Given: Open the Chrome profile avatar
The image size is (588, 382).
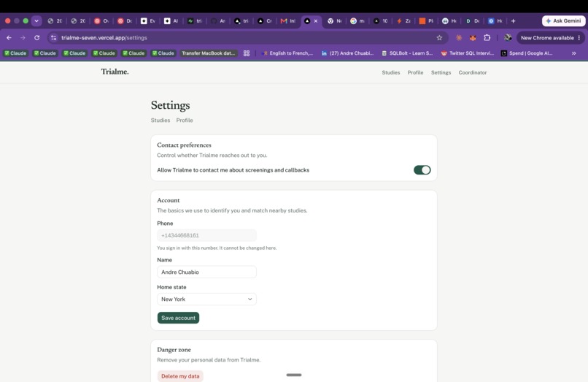Looking at the screenshot, I should [508, 37].
